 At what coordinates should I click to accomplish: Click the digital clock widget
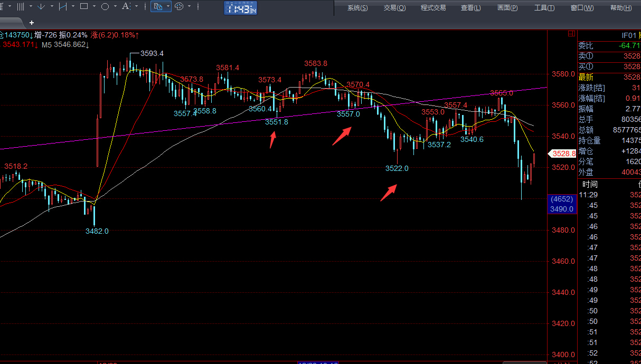tap(240, 8)
